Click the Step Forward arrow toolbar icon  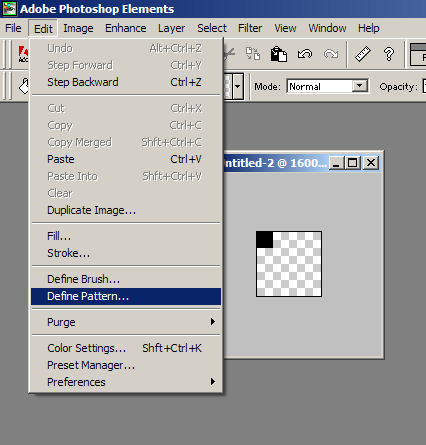click(331, 54)
